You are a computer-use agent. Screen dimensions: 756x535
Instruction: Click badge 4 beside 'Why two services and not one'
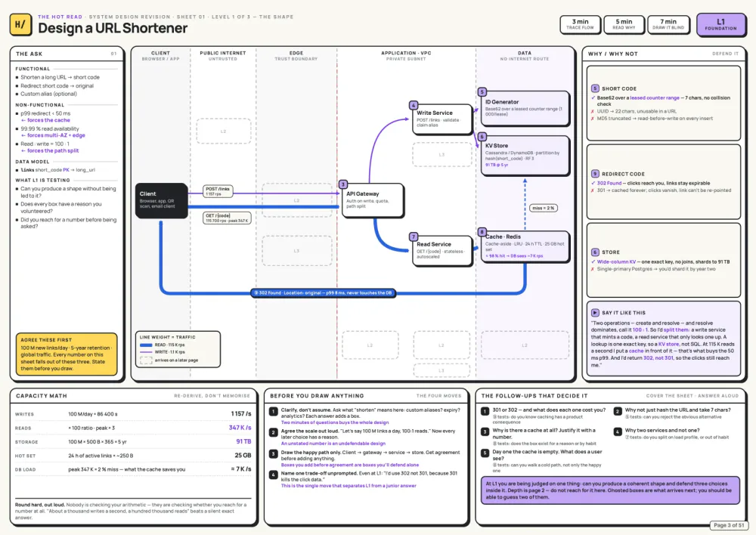618,432
